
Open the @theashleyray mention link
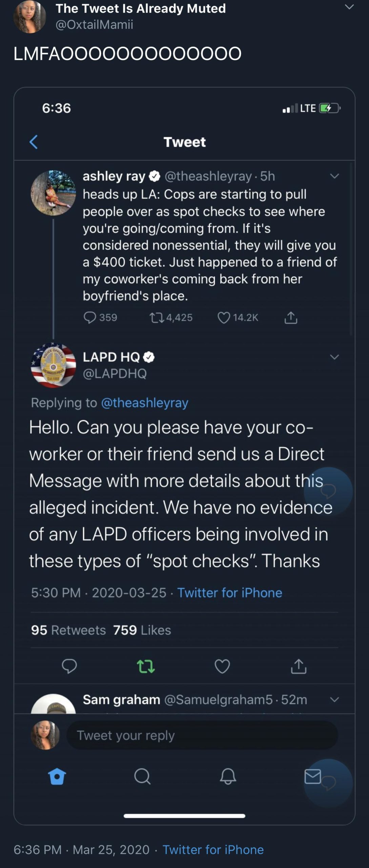pos(145,403)
